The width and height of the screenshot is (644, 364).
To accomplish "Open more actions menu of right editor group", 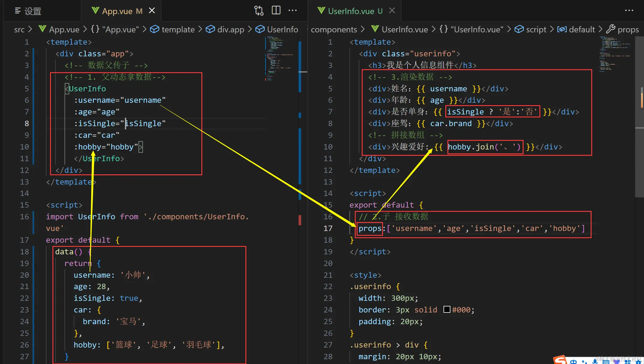I will pos(629,10).
